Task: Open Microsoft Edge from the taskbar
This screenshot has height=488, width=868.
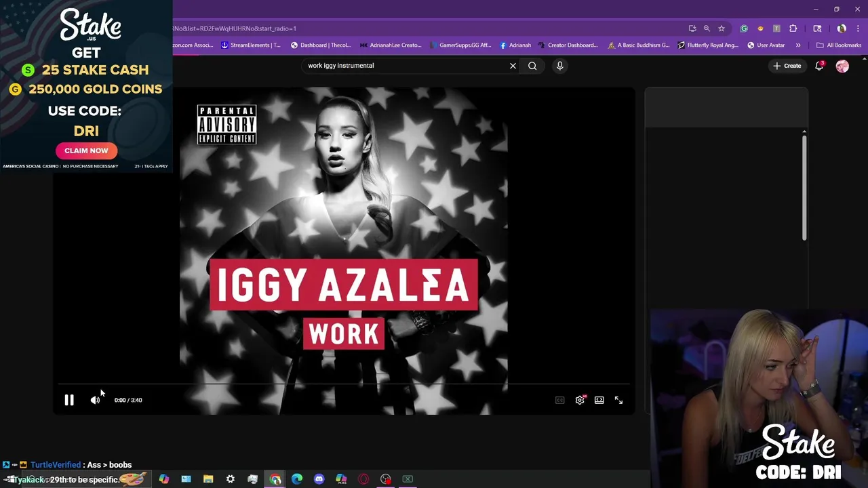Action: point(297,479)
